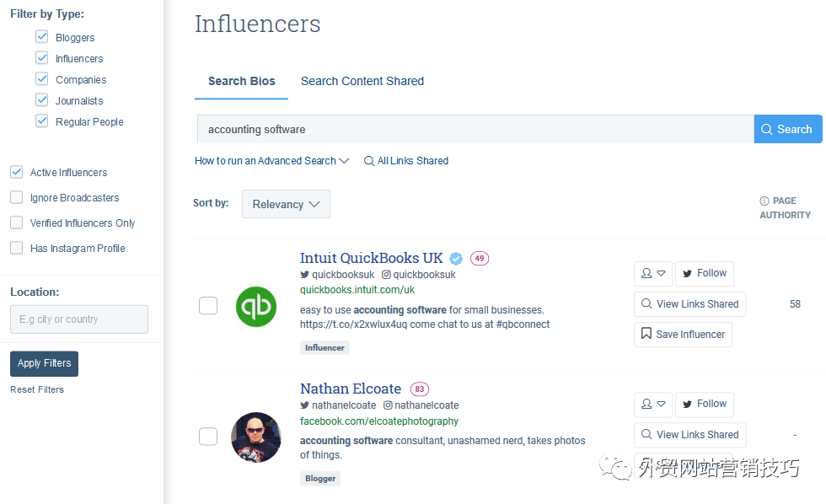This screenshot has height=504, width=826.
Task: Select the Search Bios tab
Action: coord(242,81)
